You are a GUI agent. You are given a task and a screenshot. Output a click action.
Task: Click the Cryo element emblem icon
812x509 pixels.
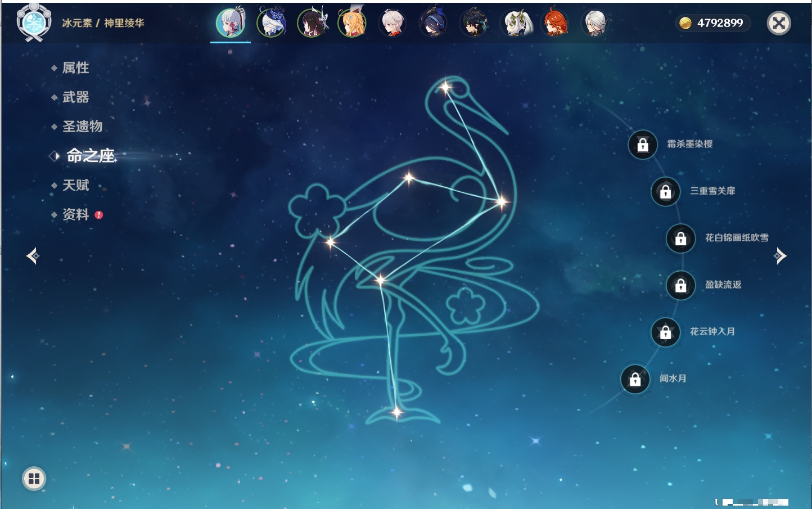pyautogui.click(x=34, y=22)
